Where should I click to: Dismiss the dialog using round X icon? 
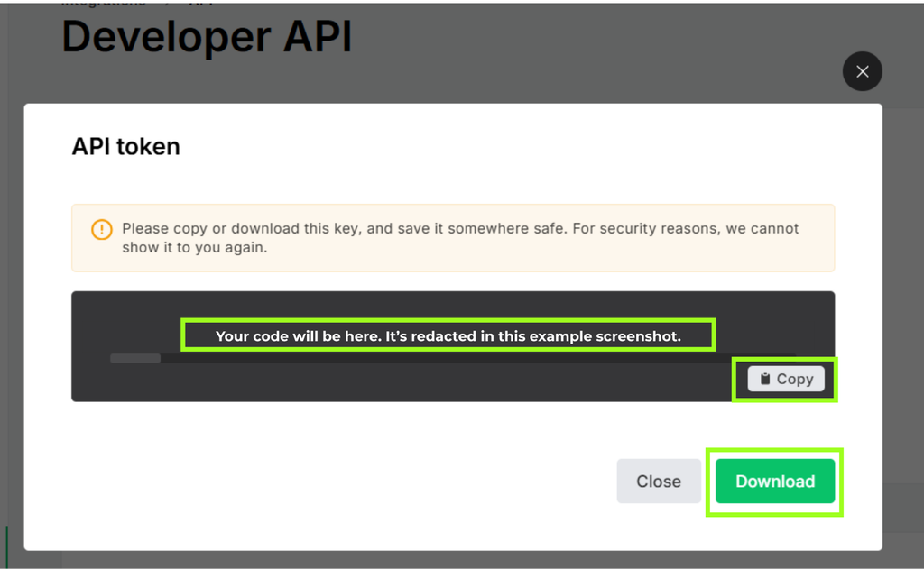862,71
